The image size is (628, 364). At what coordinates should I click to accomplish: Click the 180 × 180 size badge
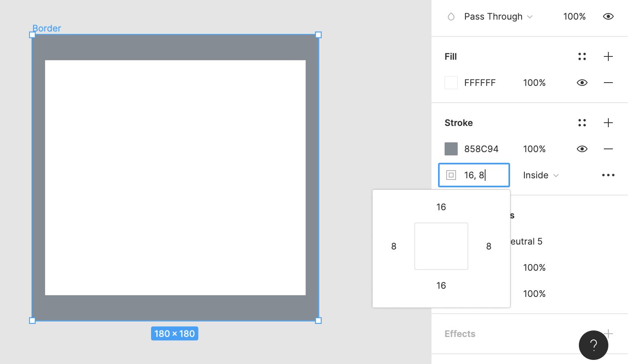(x=175, y=334)
